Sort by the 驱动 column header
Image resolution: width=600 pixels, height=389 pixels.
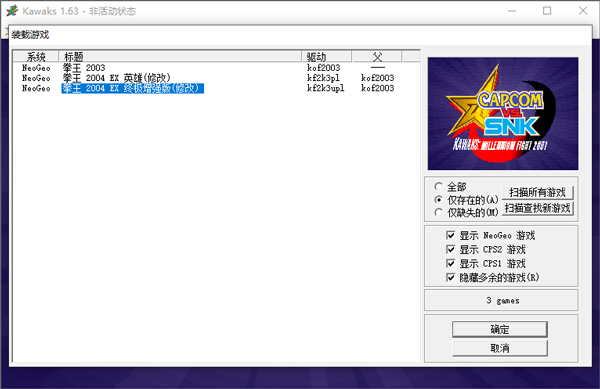327,57
